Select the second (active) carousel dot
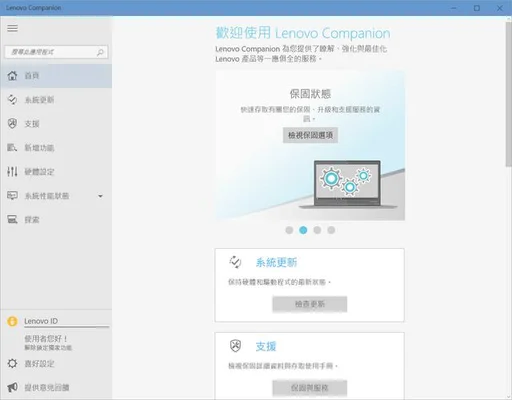Image resolution: width=512 pixels, height=400 pixels. pyautogui.click(x=303, y=230)
